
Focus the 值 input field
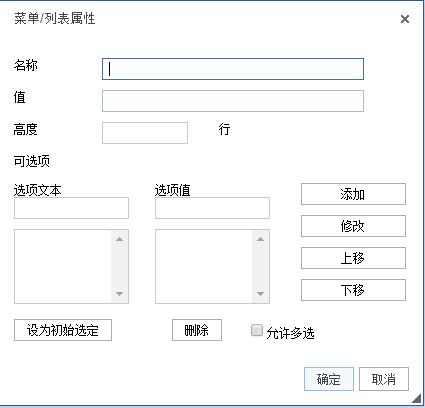(233, 101)
